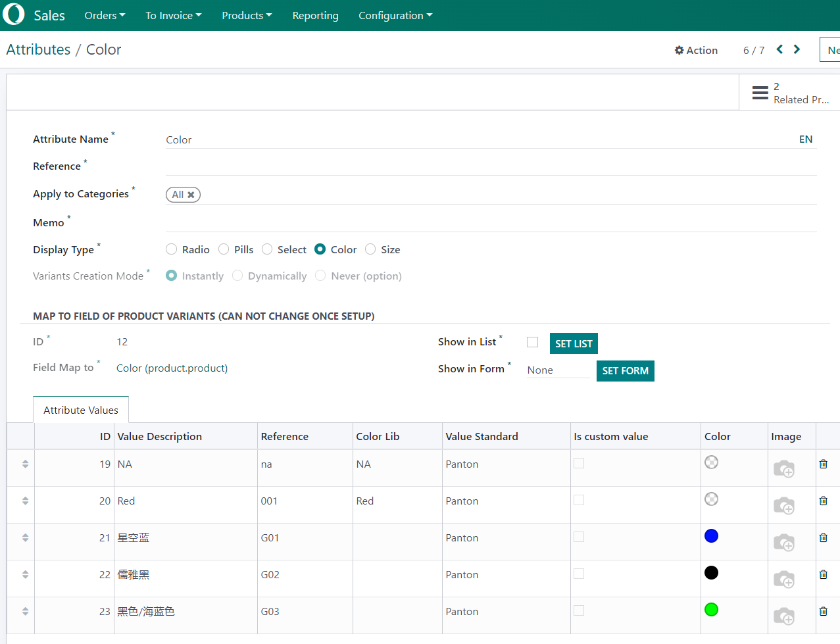Select the Radio display type
The width and height of the screenshot is (840, 644).
172,249
